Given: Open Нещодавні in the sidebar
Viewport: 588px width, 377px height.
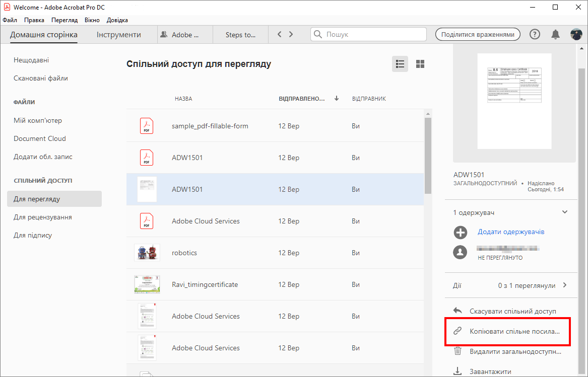Looking at the screenshot, I should tap(31, 60).
